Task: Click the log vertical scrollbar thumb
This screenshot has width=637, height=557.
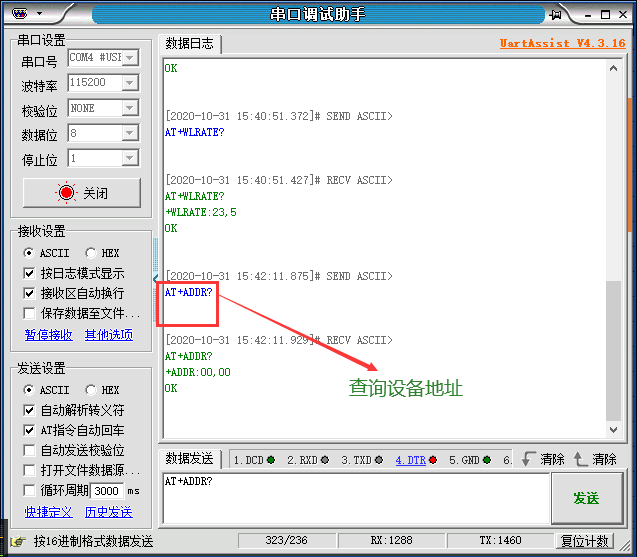Action: pyautogui.click(x=613, y=351)
